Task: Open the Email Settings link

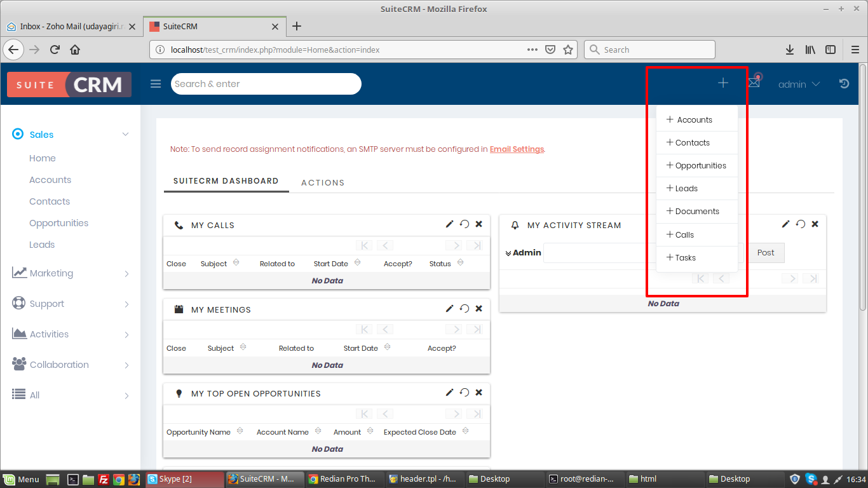Action: [517, 149]
